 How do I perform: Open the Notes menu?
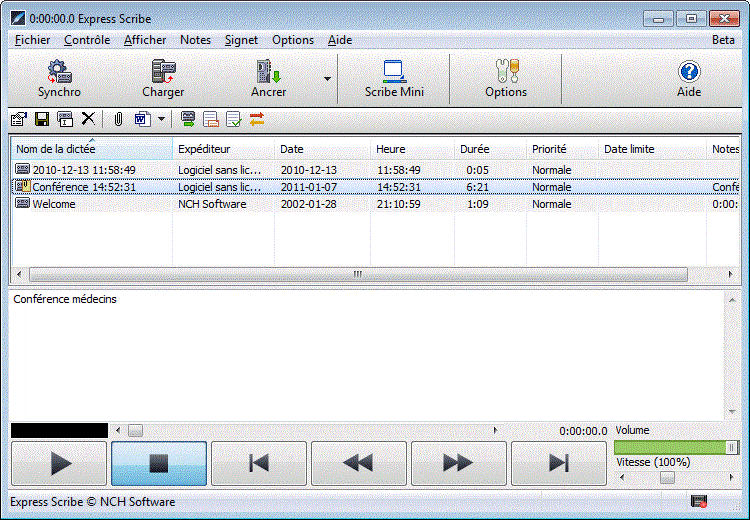coord(195,40)
